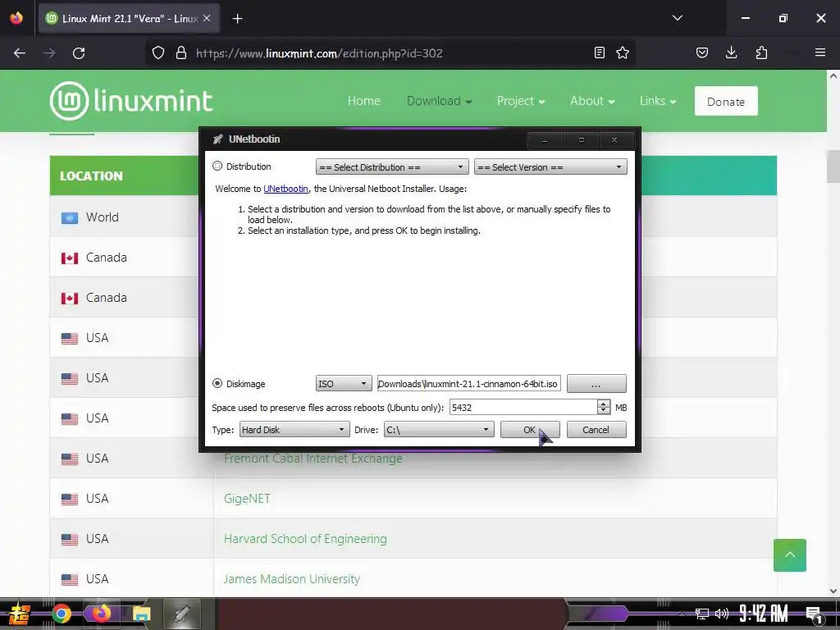Open the Firefox hamburger menu
This screenshot has height=630, width=840.
click(819, 52)
